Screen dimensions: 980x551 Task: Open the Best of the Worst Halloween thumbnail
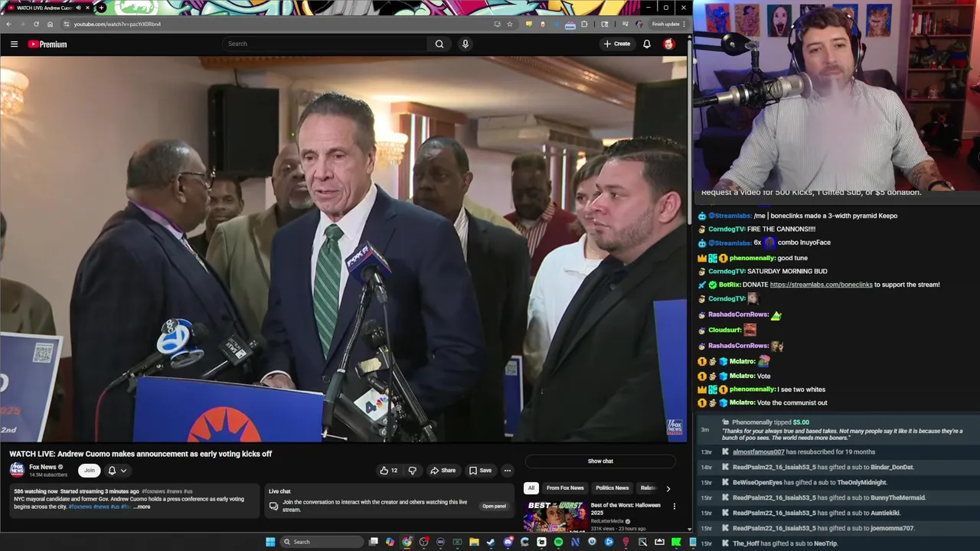click(555, 517)
